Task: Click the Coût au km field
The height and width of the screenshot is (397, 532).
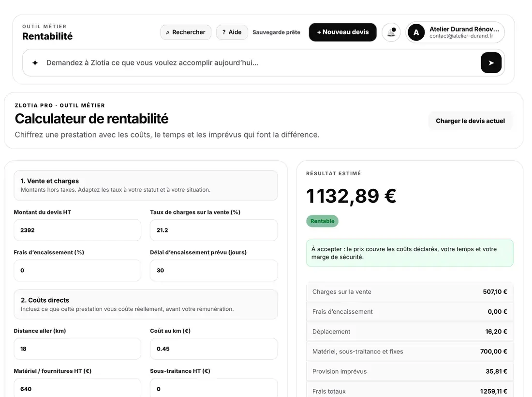Action: [214, 349]
